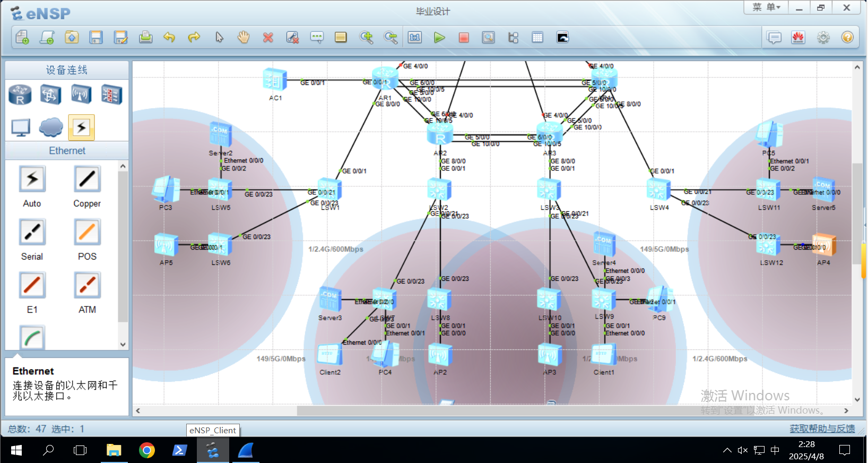Open the forum chat bubble icon

pyautogui.click(x=775, y=37)
